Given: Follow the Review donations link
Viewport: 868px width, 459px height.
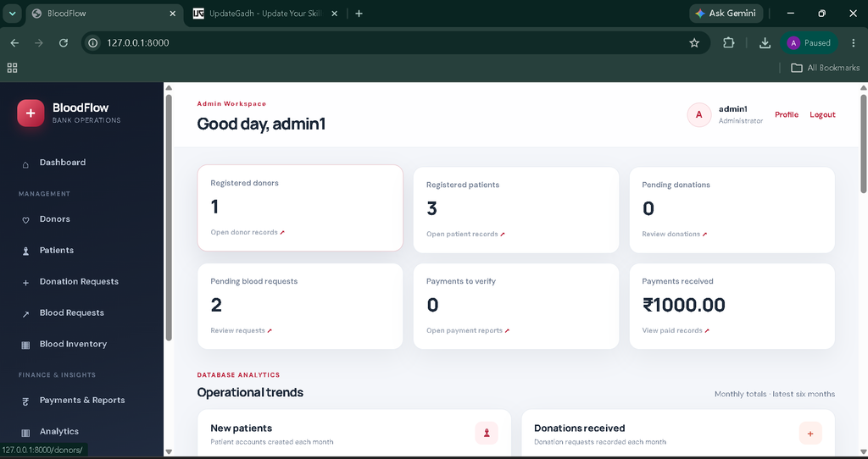Looking at the screenshot, I should pos(674,234).
